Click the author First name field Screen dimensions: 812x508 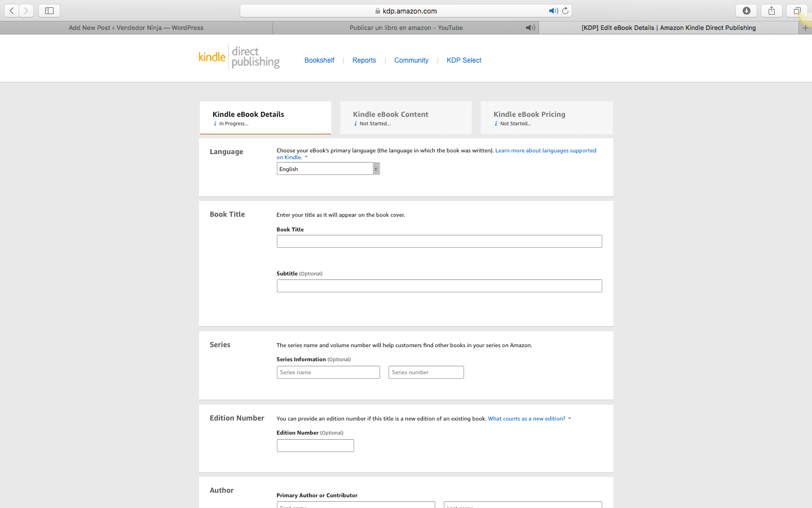(x=356, y=505)
